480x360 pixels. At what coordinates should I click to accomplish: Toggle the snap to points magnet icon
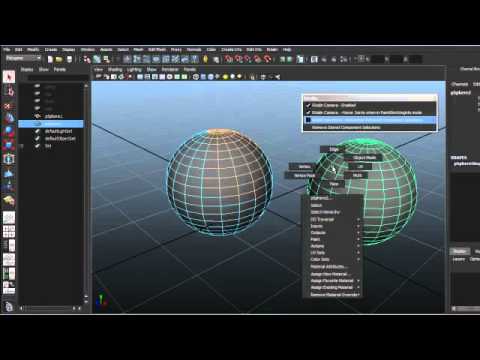pyautogui.click(x=248, y=59)
